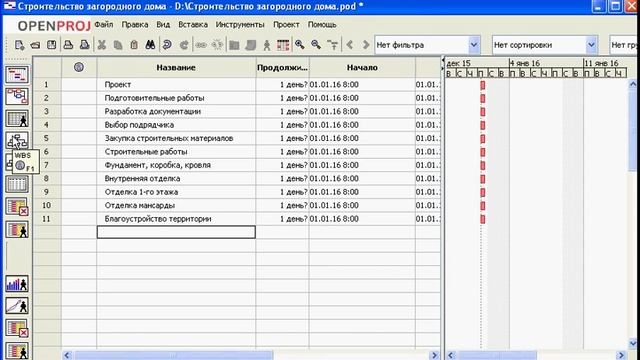This screenshot has width=640, height=360.
Task: Click the Copy icon in the toolbar
Action: click(x=118, y=45)
